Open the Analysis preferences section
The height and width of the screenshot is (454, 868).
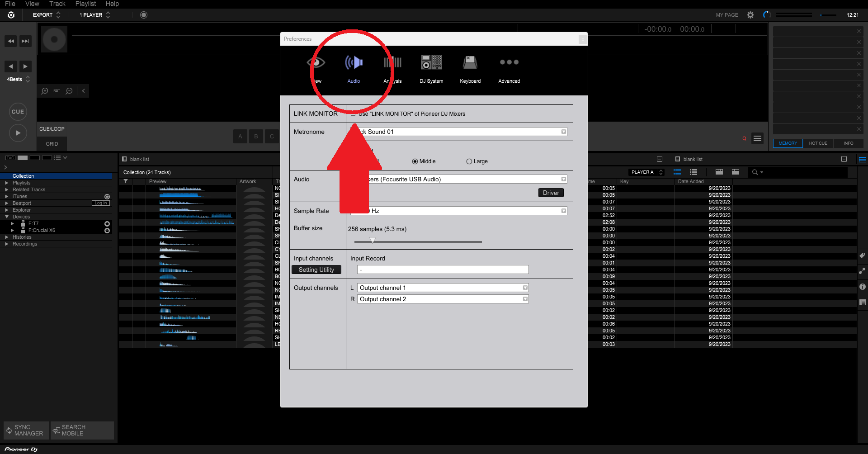click(392, 68)
